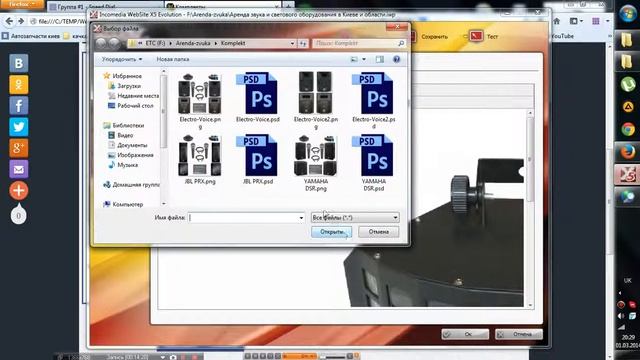
Task: Click the Отмена button in file dialog
Action: (379, 232)
